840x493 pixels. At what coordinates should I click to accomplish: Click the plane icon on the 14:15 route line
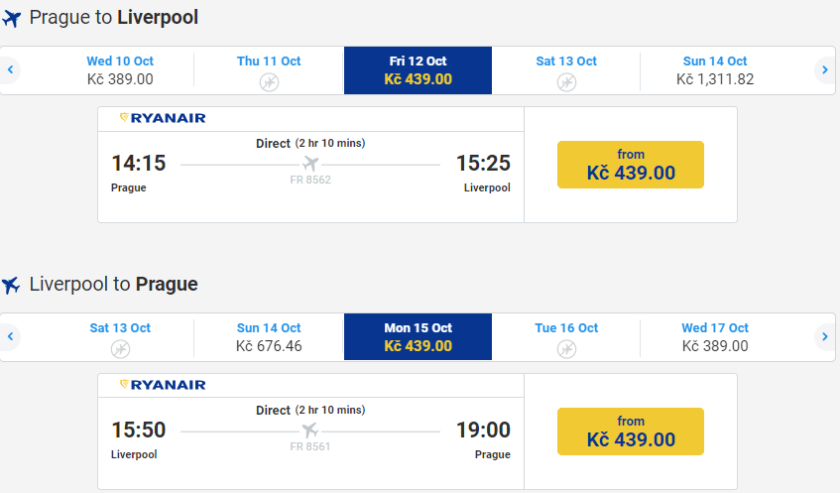click(310, 164)
